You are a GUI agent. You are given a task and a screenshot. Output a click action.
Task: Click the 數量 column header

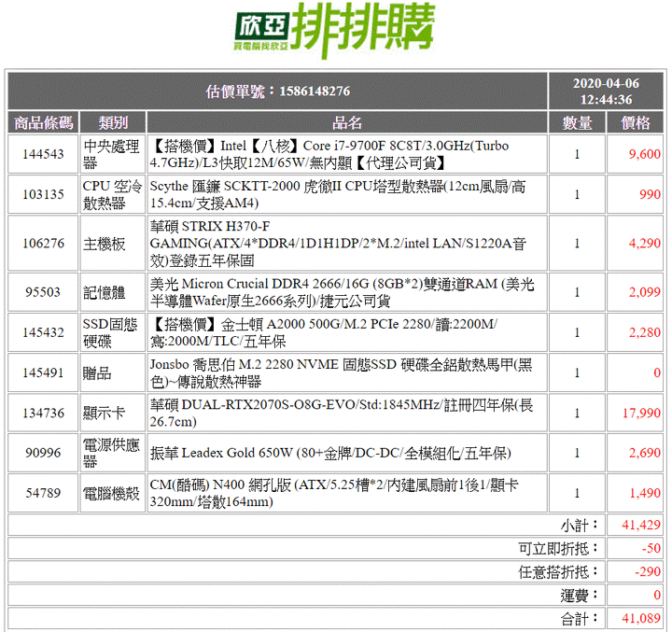577,122
